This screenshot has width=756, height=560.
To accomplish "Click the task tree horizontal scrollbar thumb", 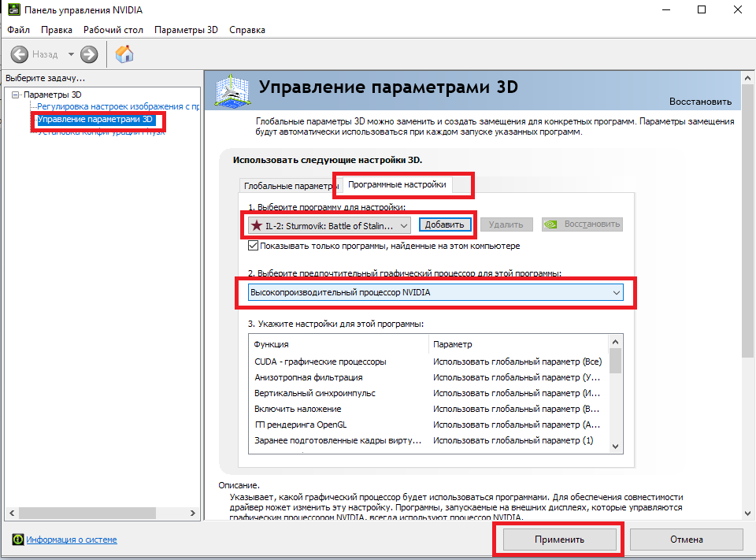I will 87,514.
